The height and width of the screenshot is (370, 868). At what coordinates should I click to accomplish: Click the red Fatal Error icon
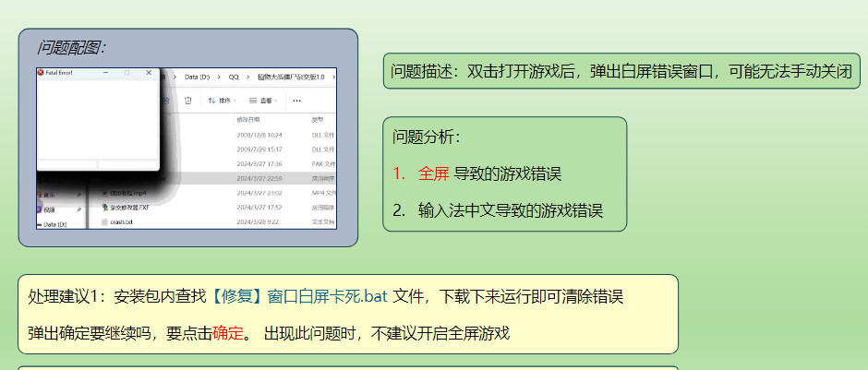point(41,73)
